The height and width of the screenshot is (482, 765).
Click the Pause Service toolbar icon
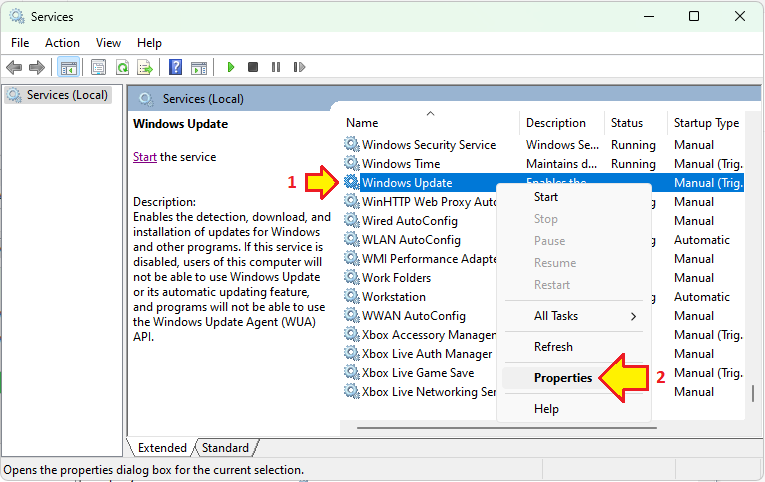276,67
